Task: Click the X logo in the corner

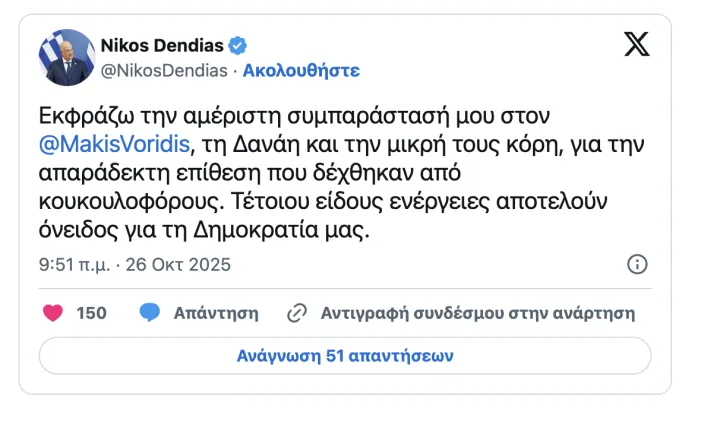Action: point(636,45)
